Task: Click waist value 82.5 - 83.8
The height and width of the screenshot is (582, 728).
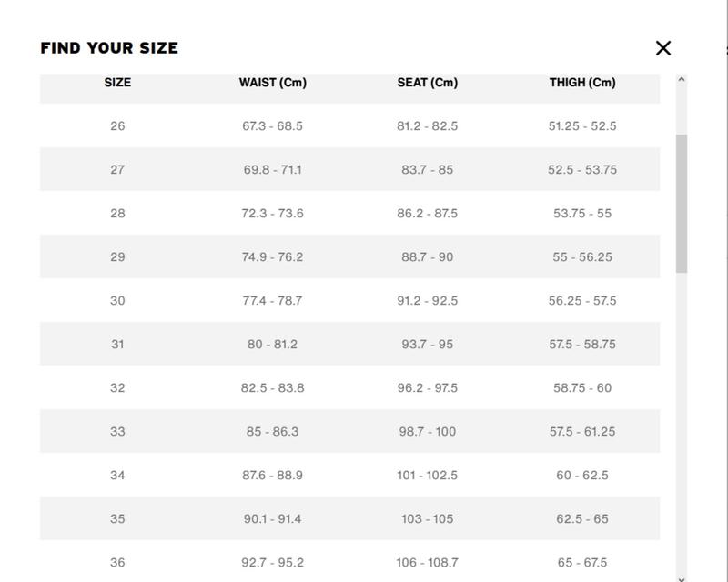Action: [272, 387]
